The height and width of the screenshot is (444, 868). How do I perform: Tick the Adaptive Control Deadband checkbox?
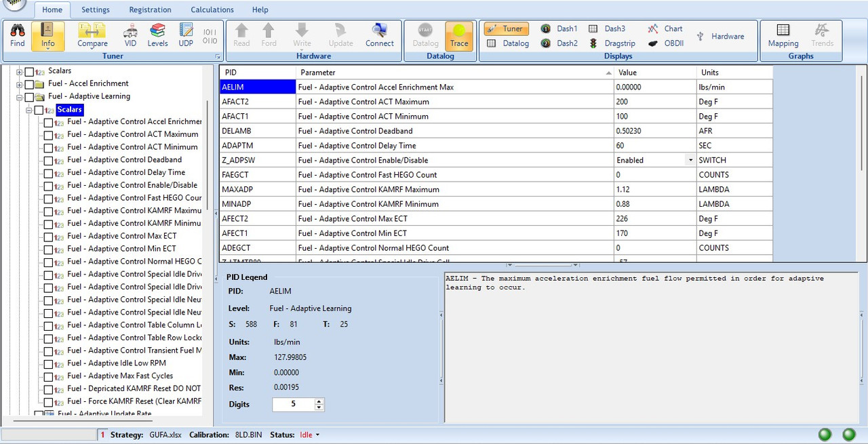[48, 161]
